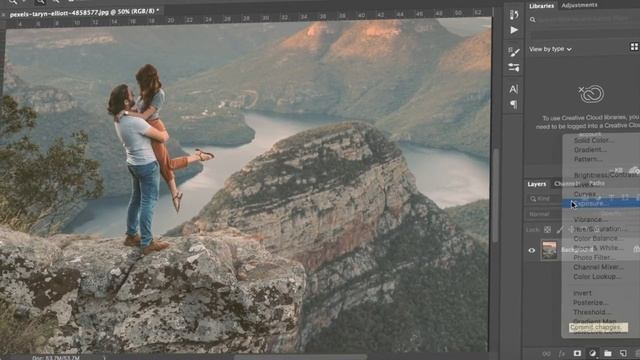Create a new group folder icon
This screenshot has width=640, height=360.
[608, 353]
